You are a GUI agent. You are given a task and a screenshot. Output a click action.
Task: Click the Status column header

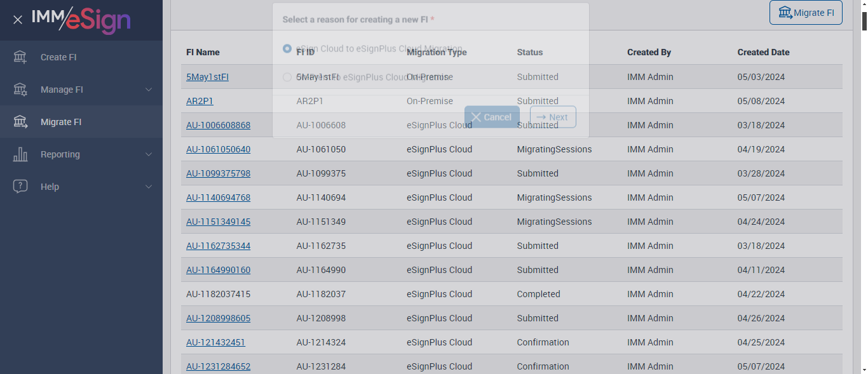(530, 52)
